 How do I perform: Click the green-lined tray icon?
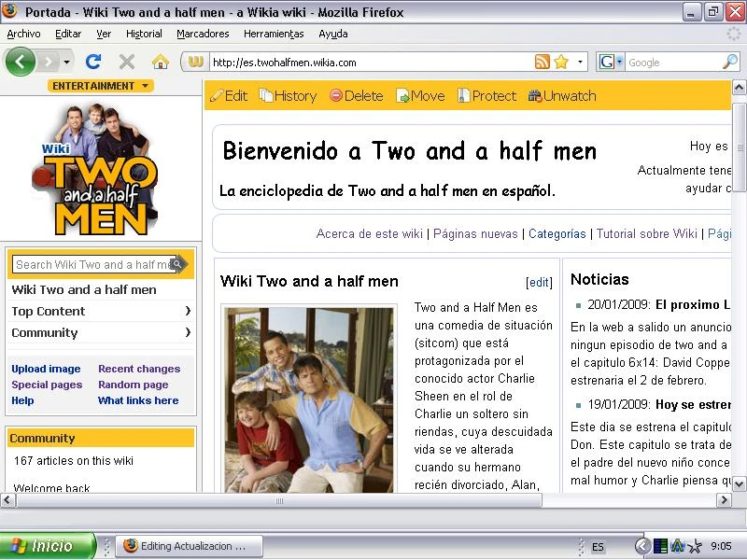660,546
